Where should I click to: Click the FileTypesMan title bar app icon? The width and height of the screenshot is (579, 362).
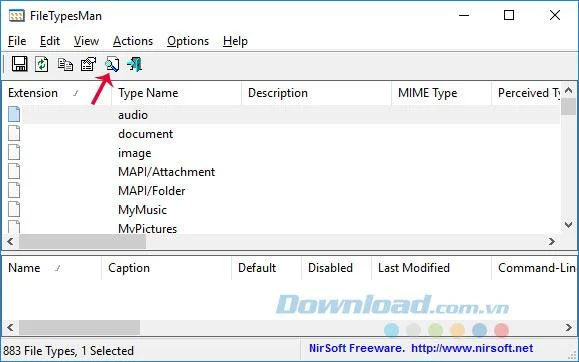click(17, 16)
